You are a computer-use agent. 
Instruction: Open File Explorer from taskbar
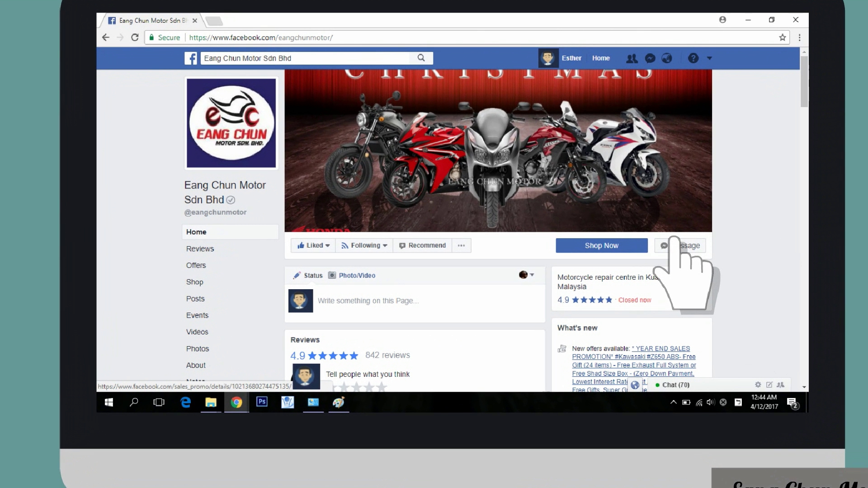click(x=211, y=402)
